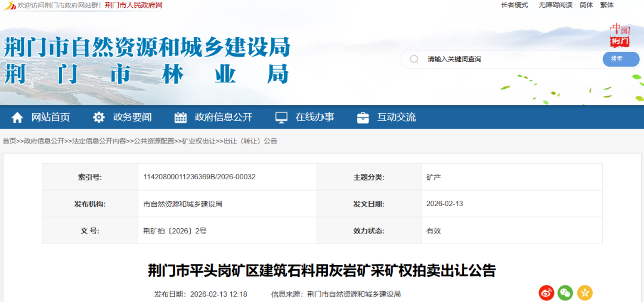
Task: Click the monitor icon beside 在线办事
Action: pyautogui.click(x=281, y=117)
